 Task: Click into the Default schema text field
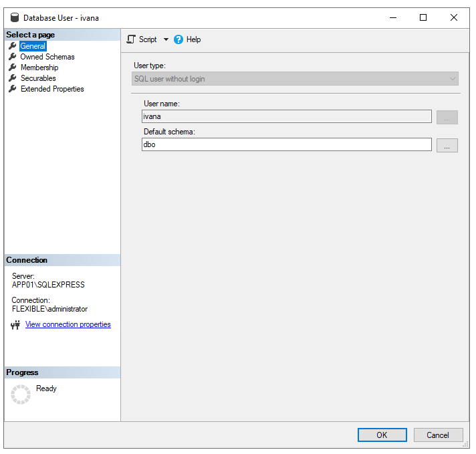286,144
